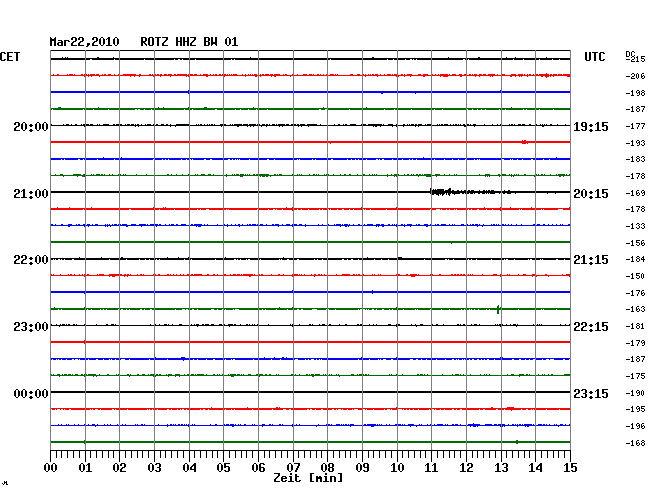
Task: Click the "20:15" UTC time label
Action: pos(591,194)
